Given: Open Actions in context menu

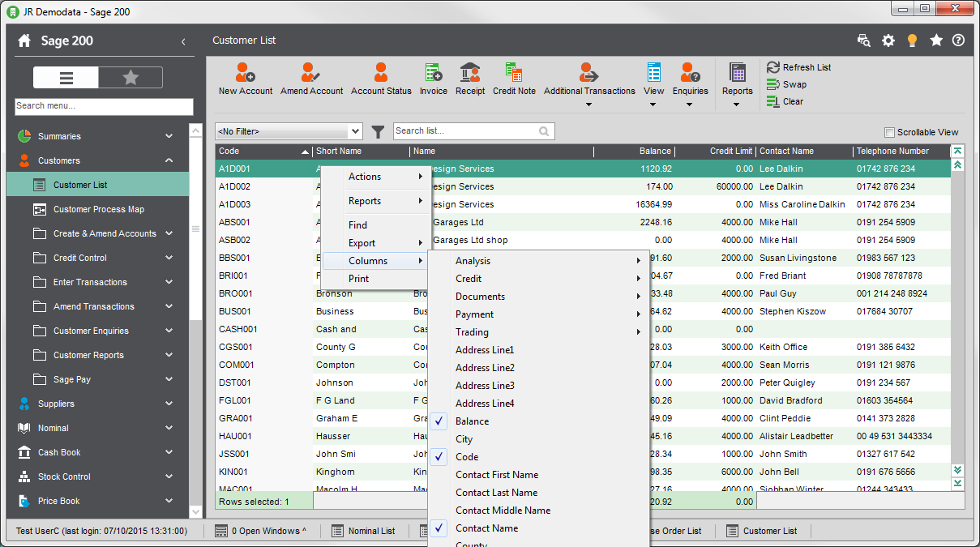Looking at the screenshot, I should [376, 177].
